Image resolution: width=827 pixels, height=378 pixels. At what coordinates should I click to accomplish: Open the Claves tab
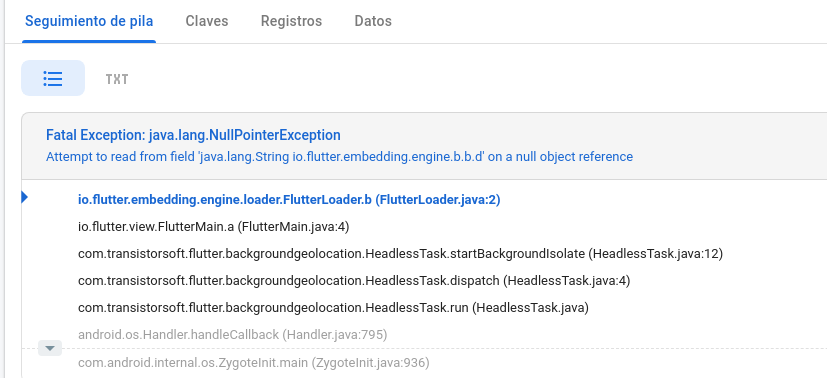click(207, 21)
